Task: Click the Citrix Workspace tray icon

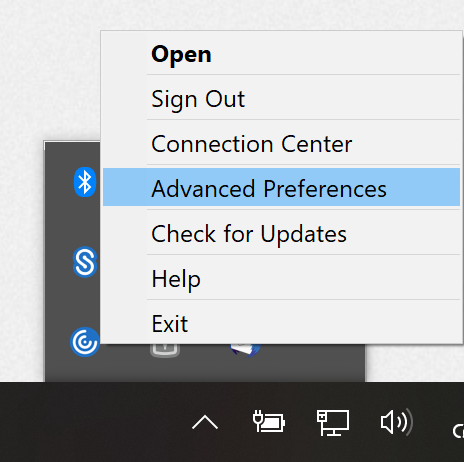Action: [85, 342]
